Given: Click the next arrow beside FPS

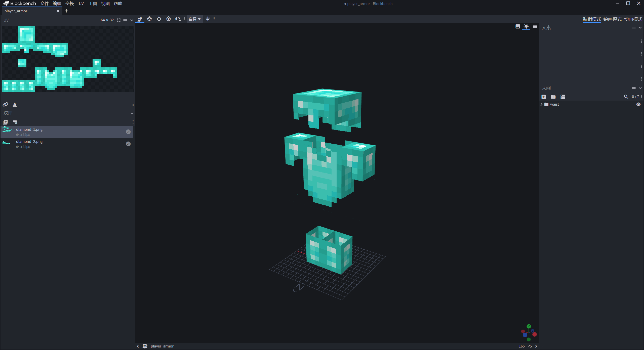Looking at the screenshot, I should tap(536, 346).
